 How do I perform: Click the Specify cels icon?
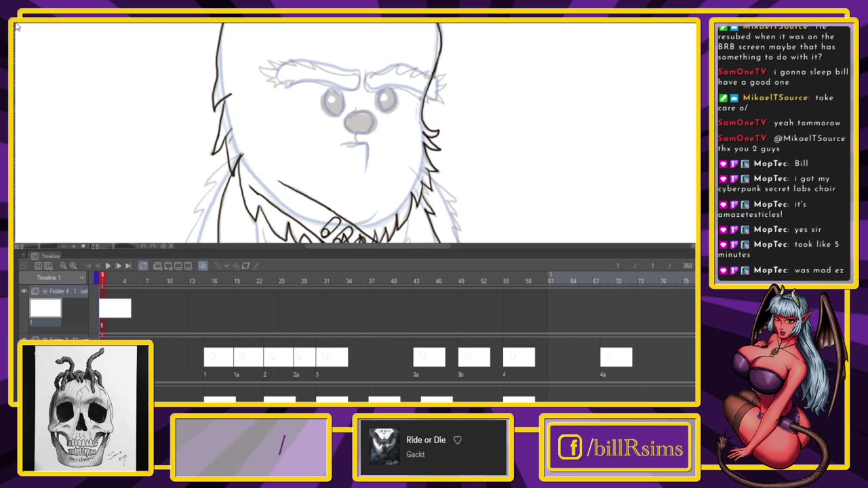pos(178,266)
